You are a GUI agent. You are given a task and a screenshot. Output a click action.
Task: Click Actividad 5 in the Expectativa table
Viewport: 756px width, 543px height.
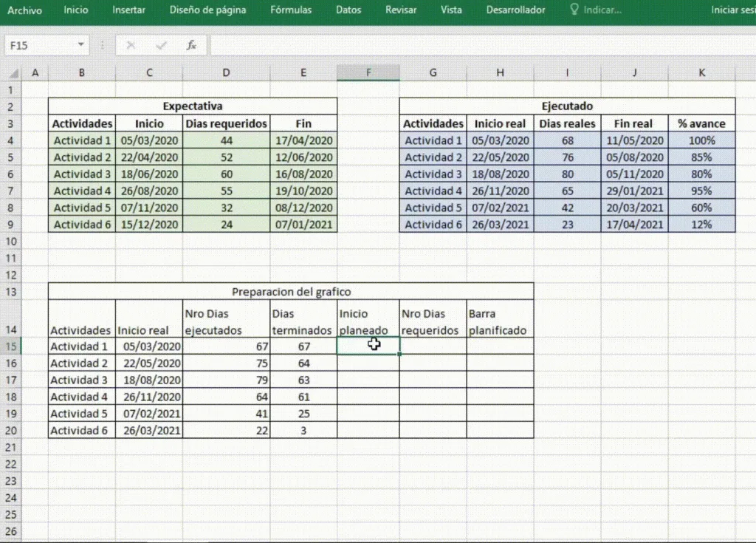[x=81, y=208]
